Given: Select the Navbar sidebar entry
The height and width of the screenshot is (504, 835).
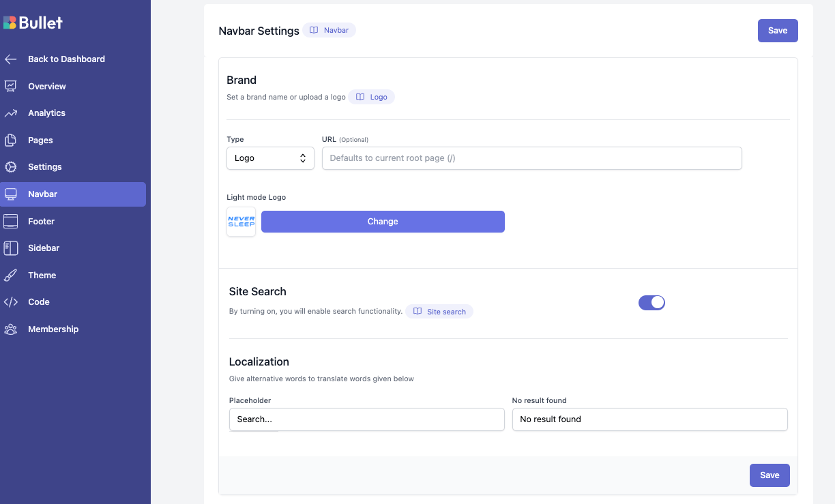Looking at the screenshot, I should pyautogui.click(x=73, y=194).
